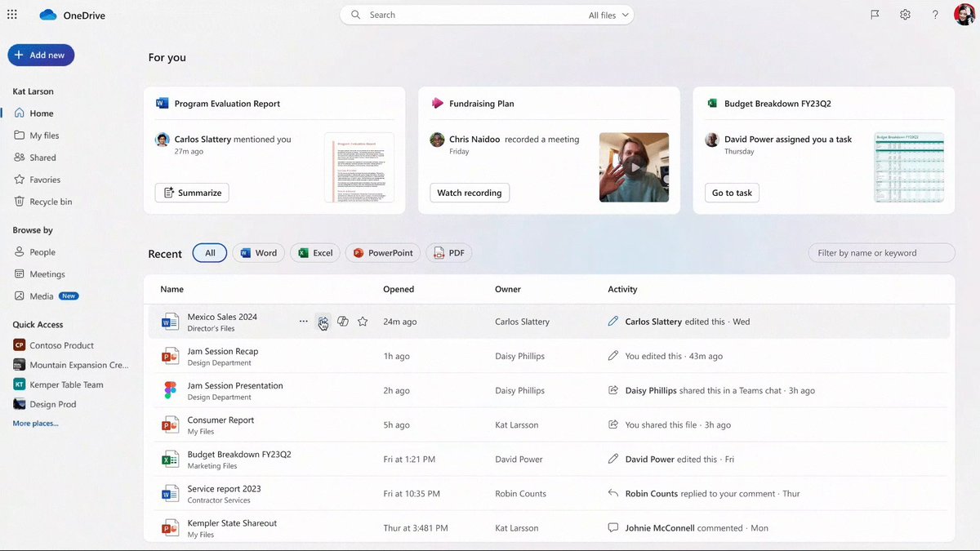
Task: Play the Fundraising Plan meeting video thumbnail
Action: pyautogui.click(x=634, y=167)
